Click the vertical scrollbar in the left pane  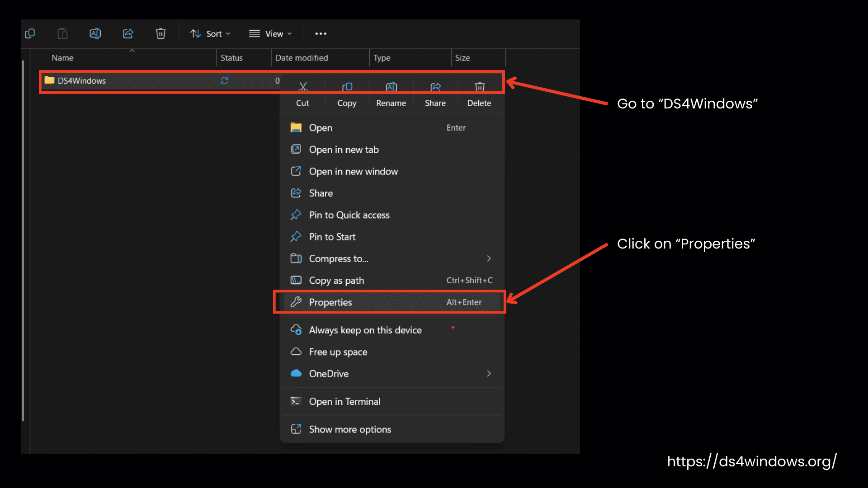click(23, 240)
